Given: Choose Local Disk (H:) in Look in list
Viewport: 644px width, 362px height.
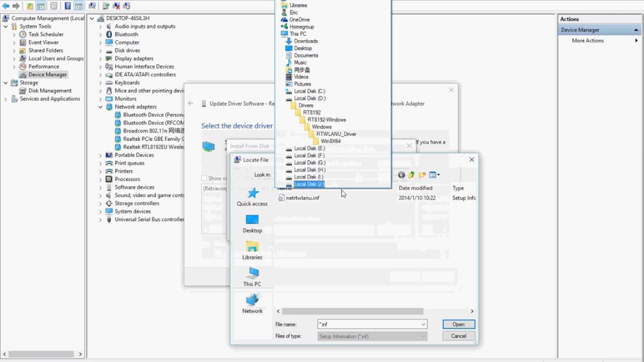Looking at the screenshot, I should coord(309,170).
